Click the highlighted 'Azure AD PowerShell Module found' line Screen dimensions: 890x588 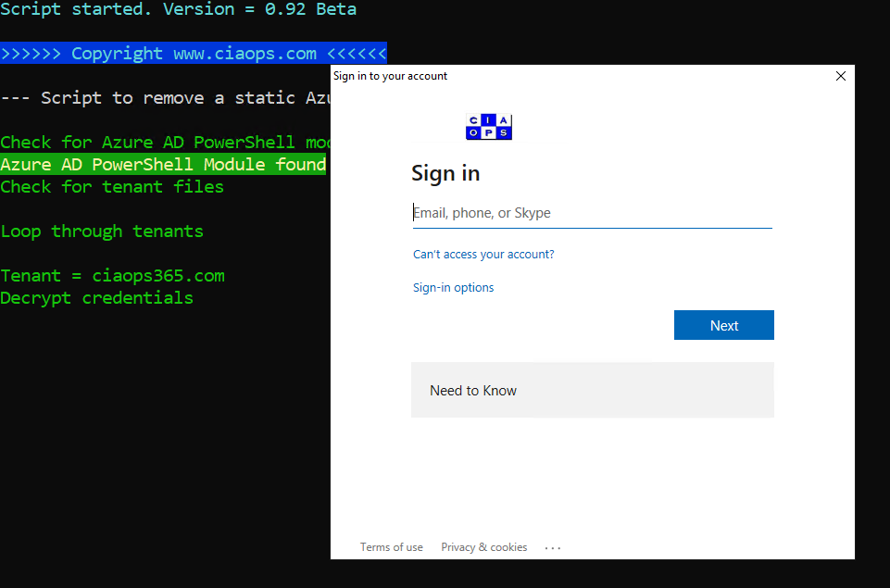pyautogui.click(x=163, y=165)
